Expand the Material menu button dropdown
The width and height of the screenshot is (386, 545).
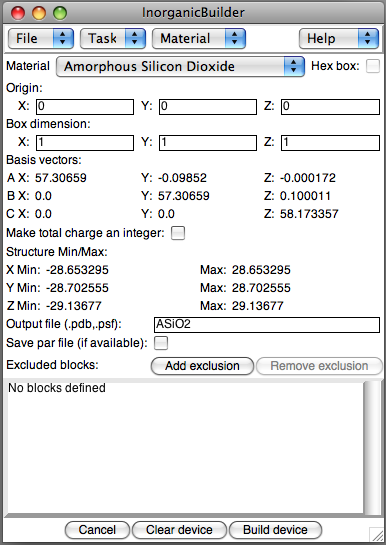199,38
